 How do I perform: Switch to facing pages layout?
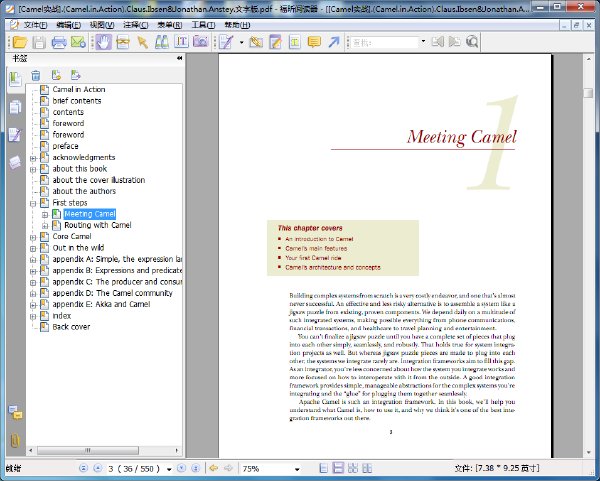pos(367,468)
